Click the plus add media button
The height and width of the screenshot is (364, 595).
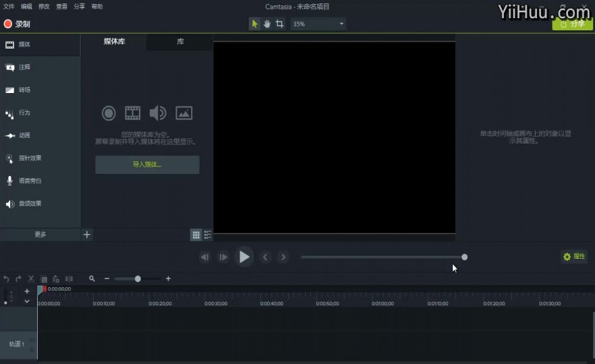click(x=87, y=235)
